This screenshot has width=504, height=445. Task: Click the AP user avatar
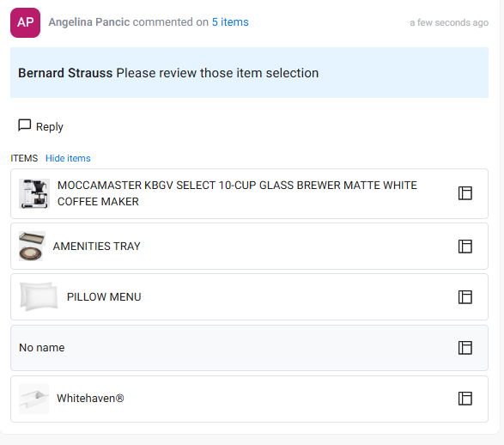coord(26,23)
